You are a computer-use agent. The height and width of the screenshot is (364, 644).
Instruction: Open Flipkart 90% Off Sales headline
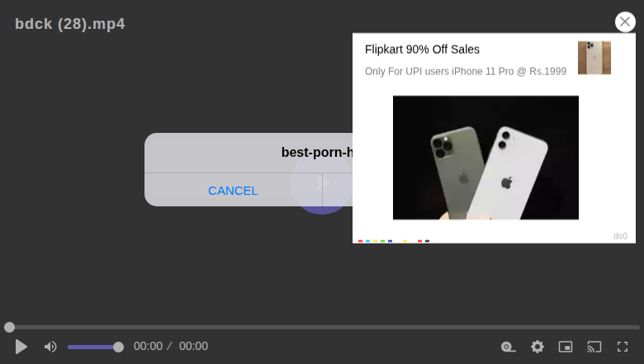click(422, 50)
